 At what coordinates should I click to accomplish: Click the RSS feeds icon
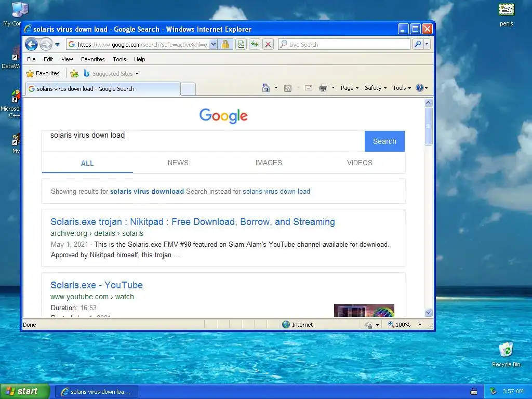[288, 88]
